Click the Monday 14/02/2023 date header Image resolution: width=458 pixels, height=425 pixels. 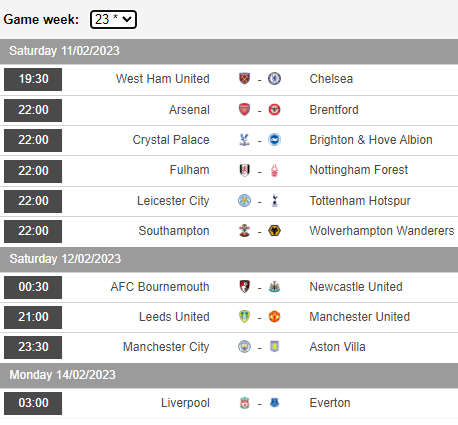[229, 375]
